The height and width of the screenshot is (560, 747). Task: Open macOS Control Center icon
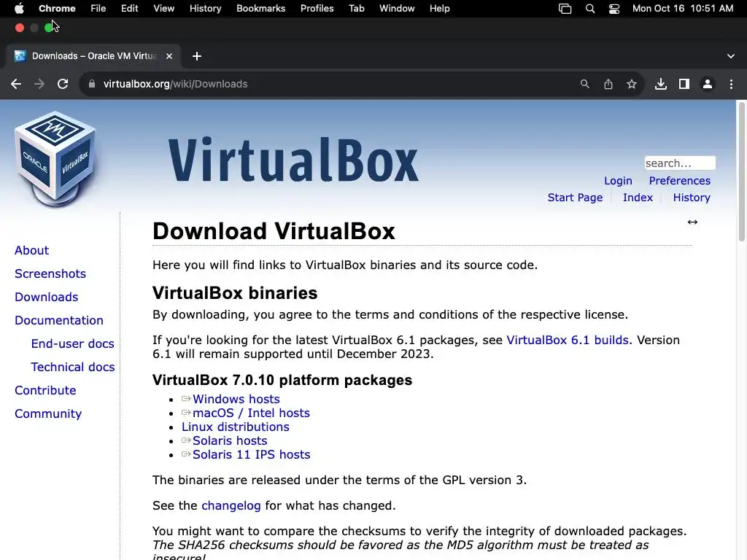pos(614,9)
